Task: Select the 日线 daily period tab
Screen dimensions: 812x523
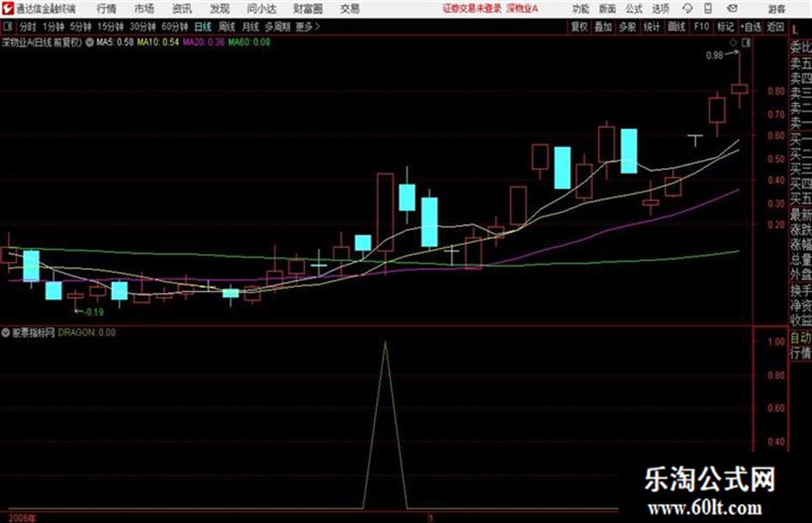Action: [x=203, y=27]
